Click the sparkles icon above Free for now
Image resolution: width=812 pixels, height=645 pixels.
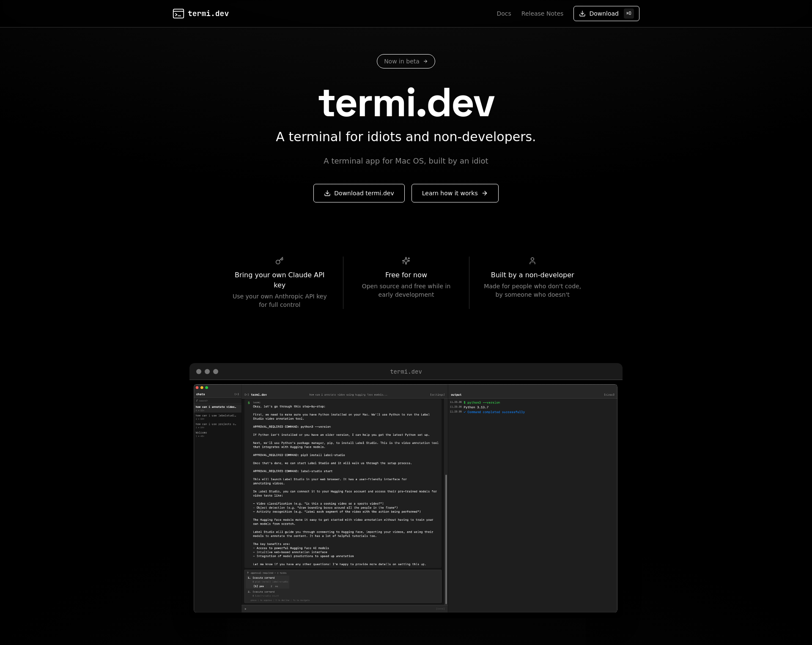coord(406,261)
